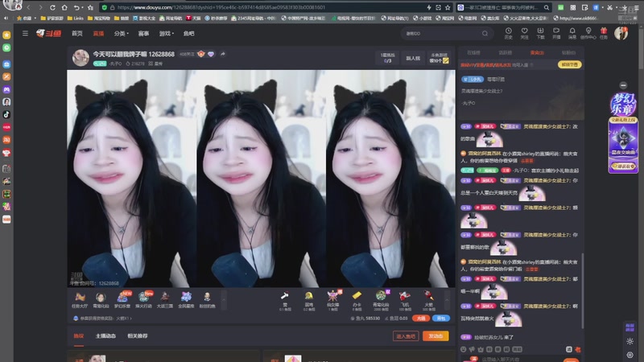Click the orange 充值 recharge button

pyautogui.click(x=420, y=318)
